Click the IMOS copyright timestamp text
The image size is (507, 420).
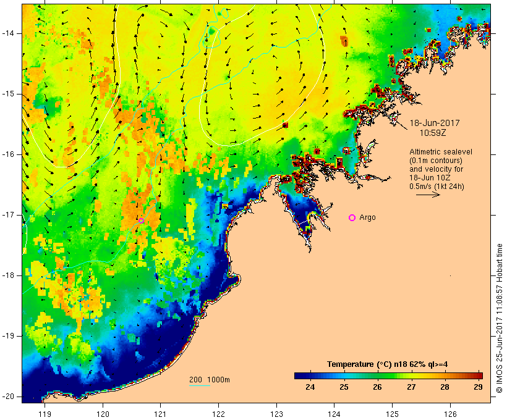click(x=499, y=319)
